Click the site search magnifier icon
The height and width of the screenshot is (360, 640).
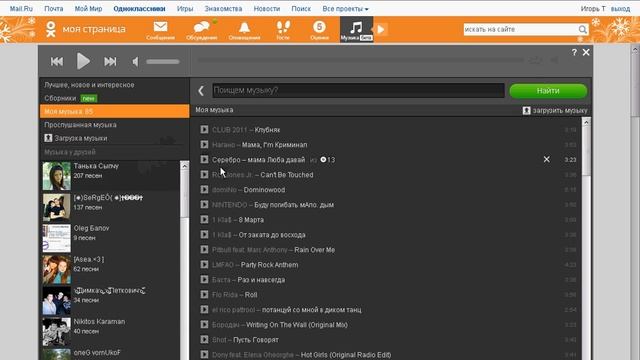tap(582, 29)
